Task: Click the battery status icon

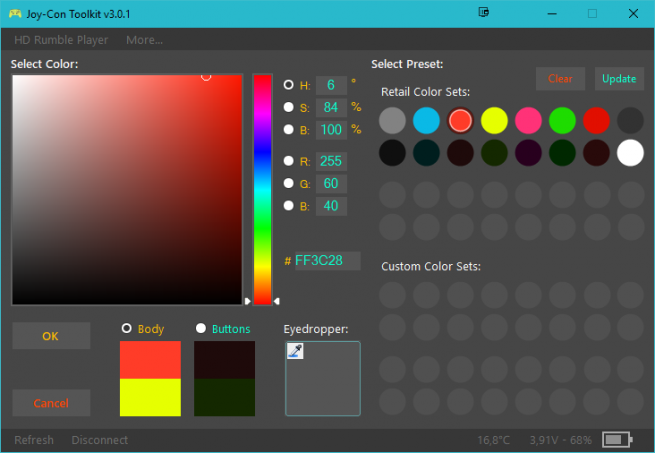Action: click(x=616, y=440)
